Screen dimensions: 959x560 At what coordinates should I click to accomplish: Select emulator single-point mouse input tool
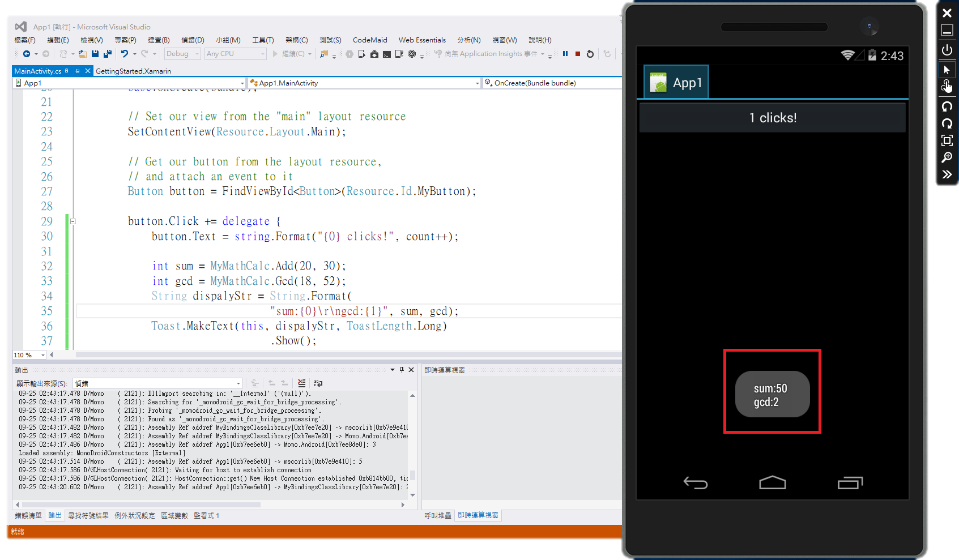947,70
